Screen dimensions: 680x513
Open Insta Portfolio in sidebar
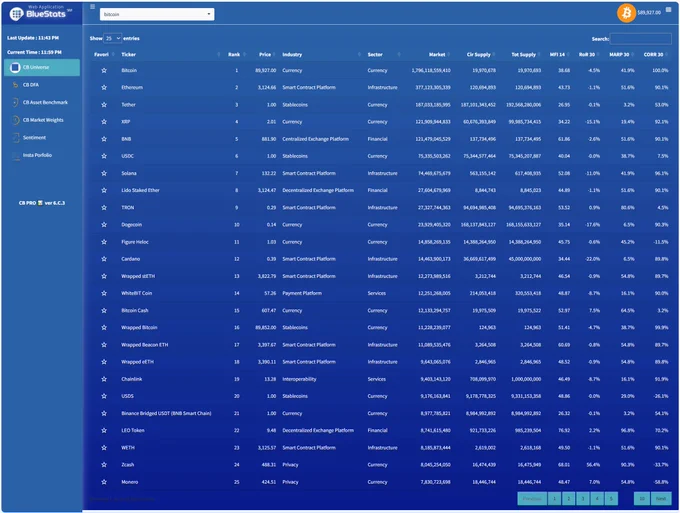[37, 155]
